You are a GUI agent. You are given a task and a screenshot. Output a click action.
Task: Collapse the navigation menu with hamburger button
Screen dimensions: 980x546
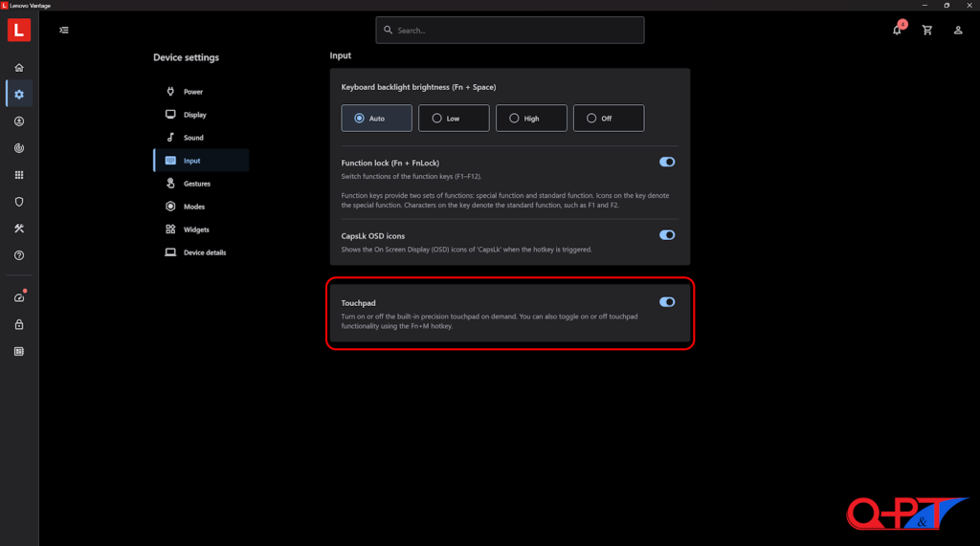[64, 31]
